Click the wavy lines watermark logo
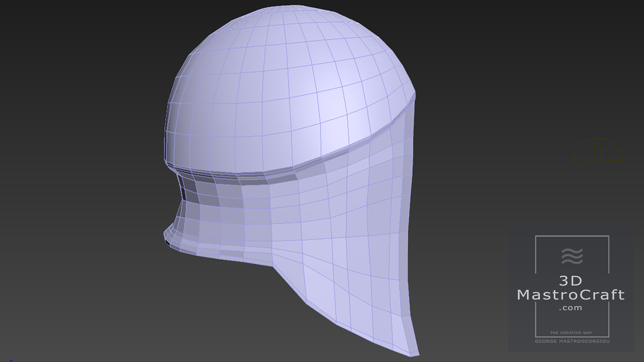Viewport: 644px width, 362px height. click(572, 256)
